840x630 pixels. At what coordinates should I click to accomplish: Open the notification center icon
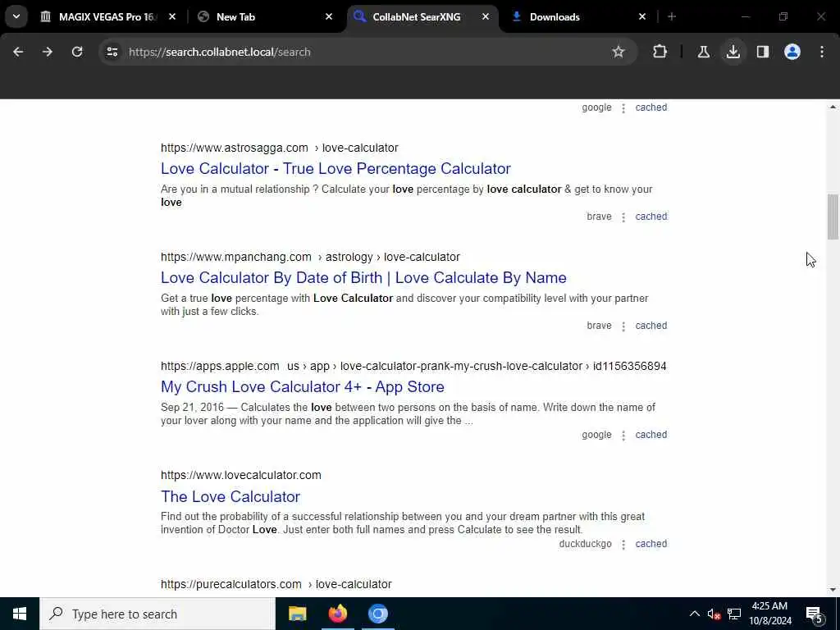(x=814, y=614)
